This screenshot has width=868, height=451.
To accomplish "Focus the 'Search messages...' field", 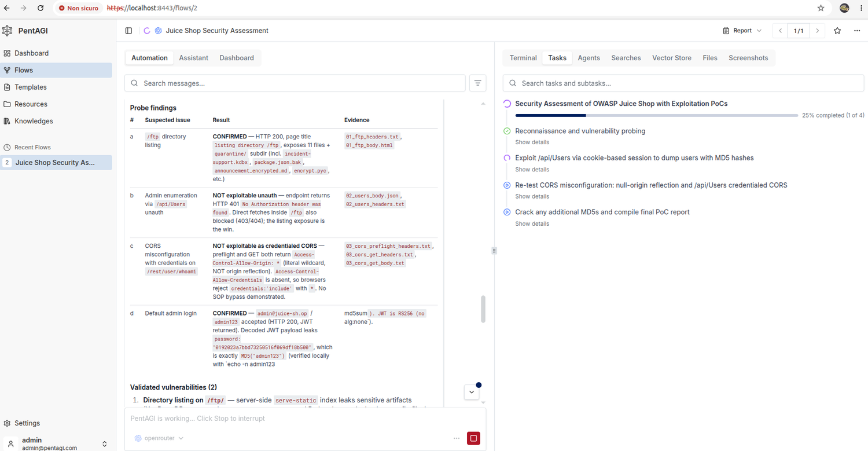I will (295, 83).
